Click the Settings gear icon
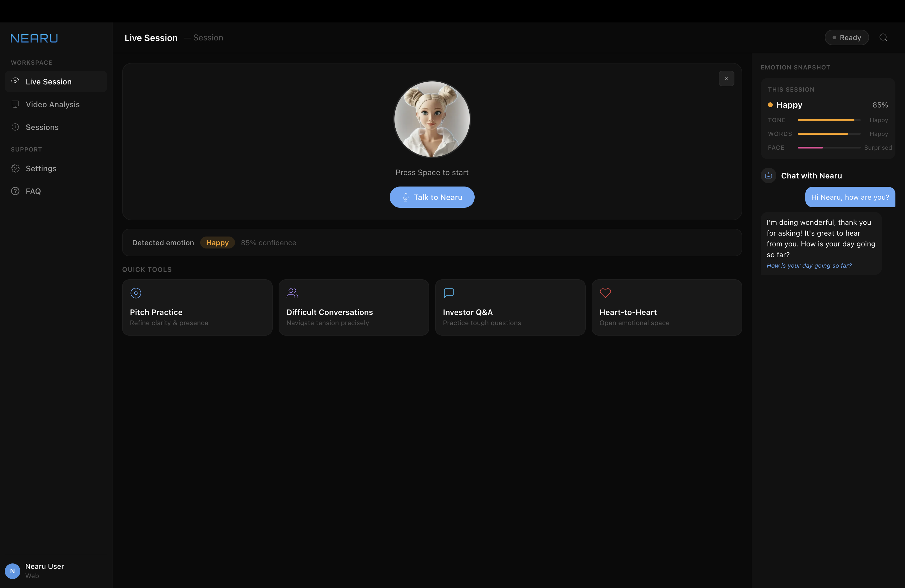This screenshot has height=588, width=905. tap(15, 169)
